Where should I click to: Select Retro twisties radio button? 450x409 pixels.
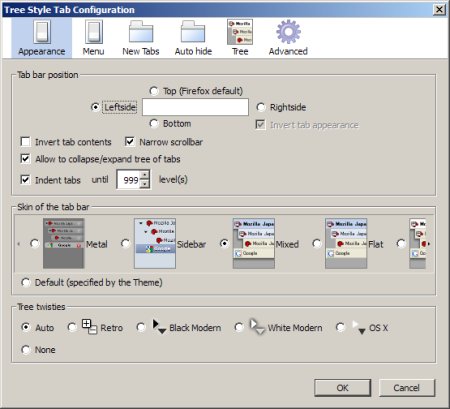click(x=72, y=327)
